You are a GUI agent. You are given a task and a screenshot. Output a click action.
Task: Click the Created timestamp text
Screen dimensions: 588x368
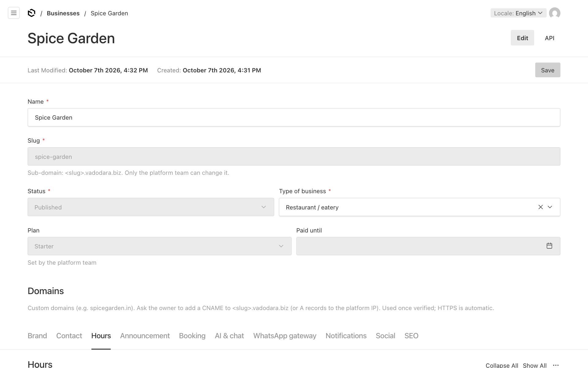click(222, 70)
